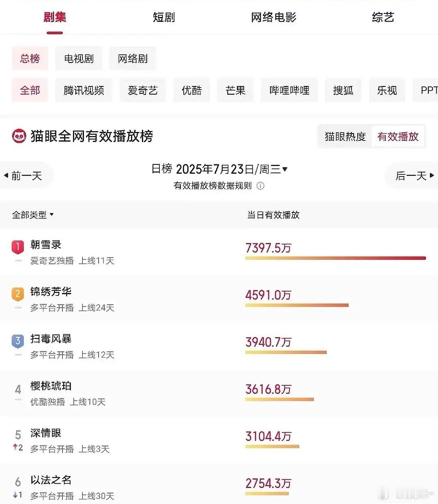Switch to 猫眼热度 ranking
438x504 pixels.
pyautogui.click(x=345, y=137)
